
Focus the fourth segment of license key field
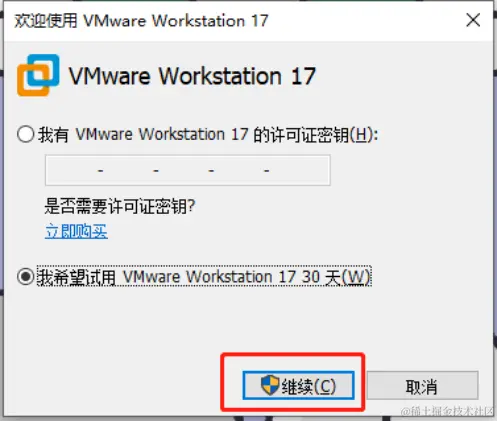(x=239, y=170)
